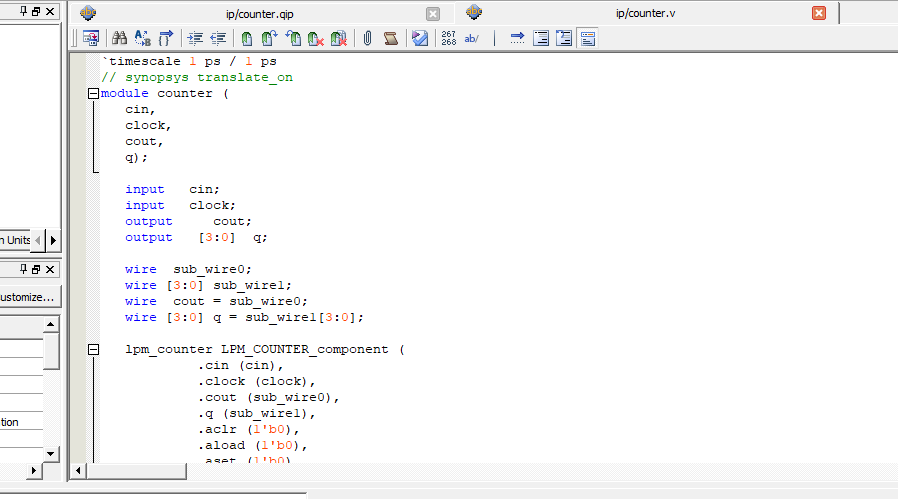898x499 pixels.
Task: Switch to the ip/counter.qip tab
Action: (x=261, y=14)
